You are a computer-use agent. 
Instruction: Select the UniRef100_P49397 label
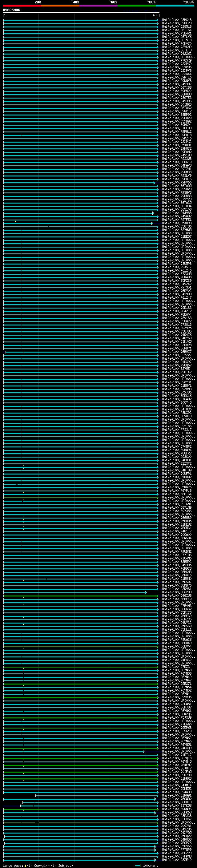coord(177,84)
